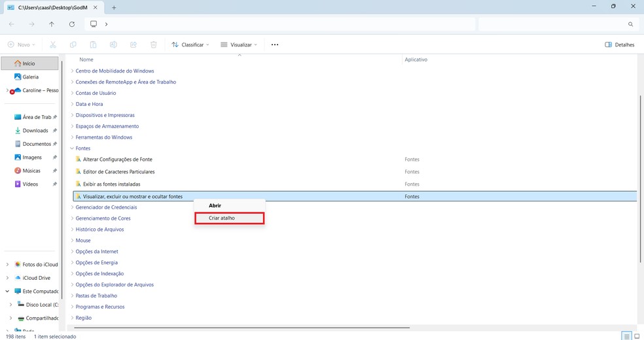Expand the Mouse group

point(72,241)
